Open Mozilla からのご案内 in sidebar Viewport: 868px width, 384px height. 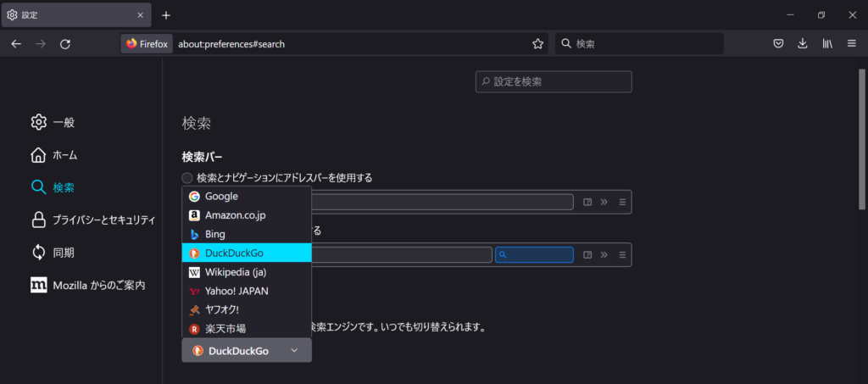(x=88, y=286)
